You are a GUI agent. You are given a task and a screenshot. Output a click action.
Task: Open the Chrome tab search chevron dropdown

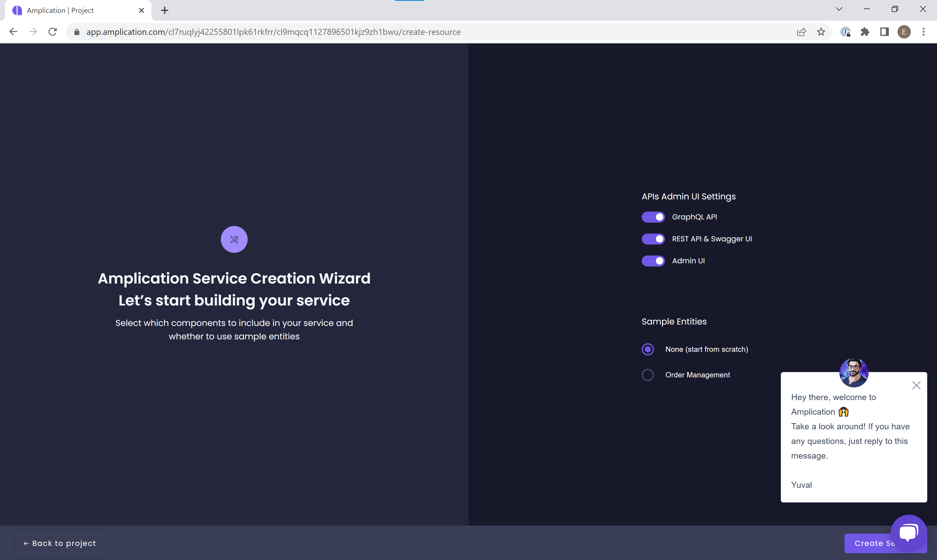coord(839,10)
